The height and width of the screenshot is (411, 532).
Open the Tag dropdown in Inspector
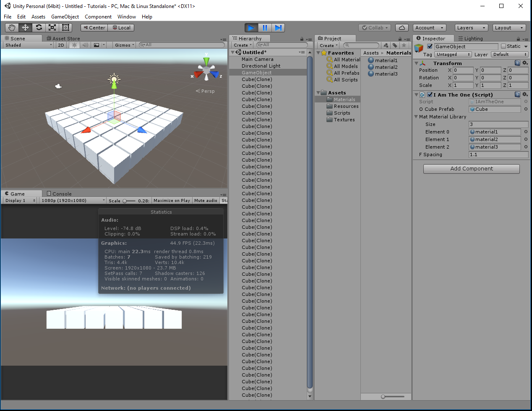[453, 54]
